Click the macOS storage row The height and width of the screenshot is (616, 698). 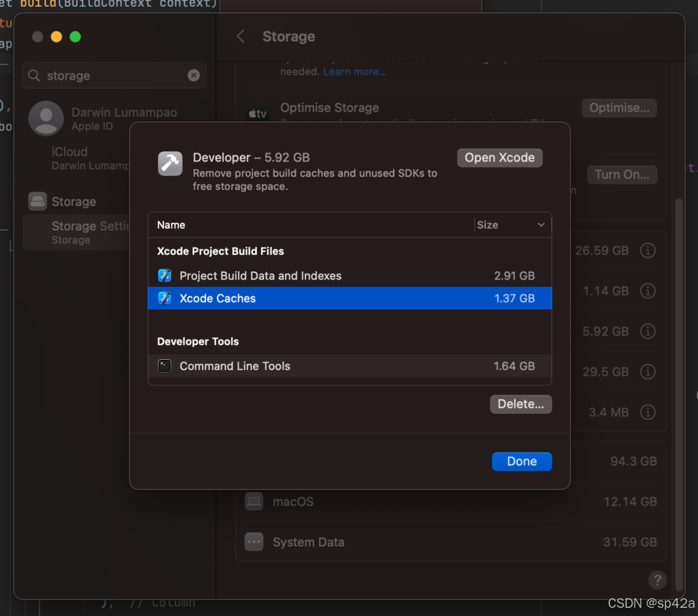point(451,502)
